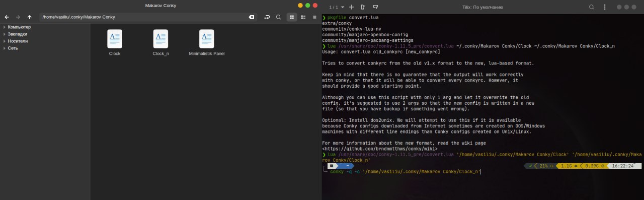
Task: Click the Сеть label in sidebar
Action: click(x=13, y=48)
